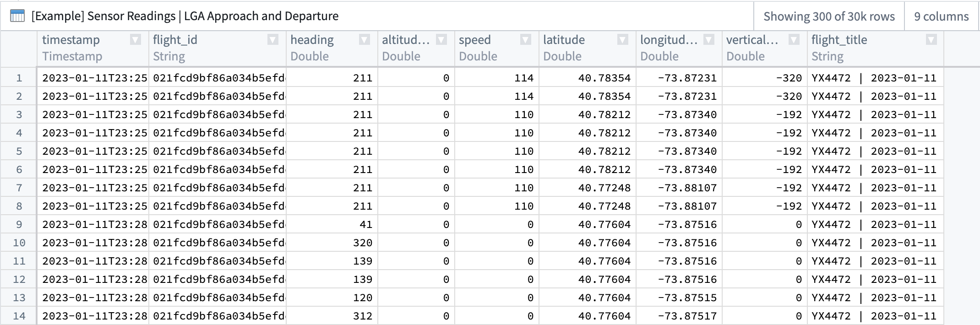Click heading value 320 in row 10
Viewport: 980px width, 325px height.
(x=363, y=243)
